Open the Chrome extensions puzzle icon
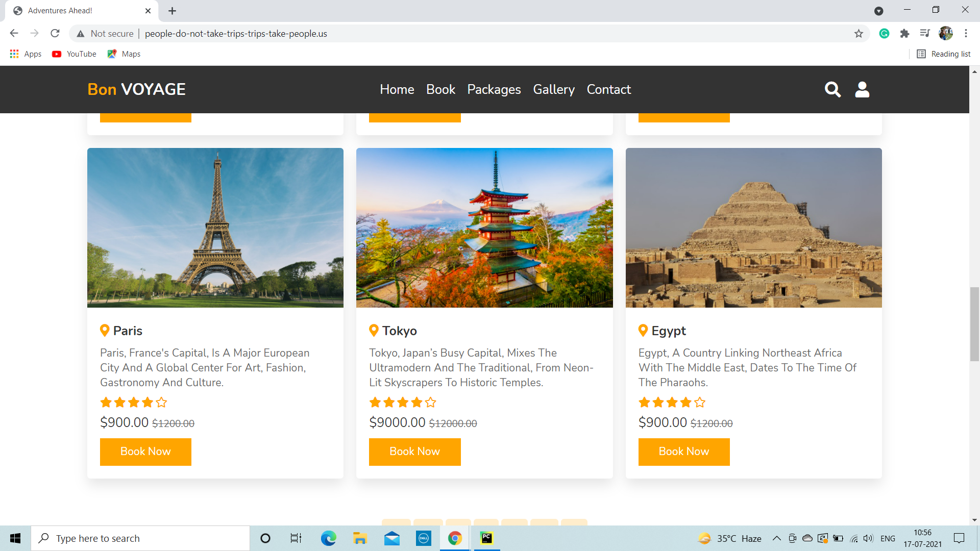 tap(904, 34)
